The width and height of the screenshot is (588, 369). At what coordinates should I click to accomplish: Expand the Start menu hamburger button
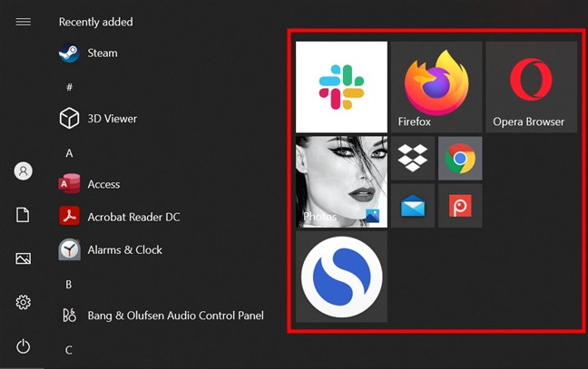click(24, 22)
